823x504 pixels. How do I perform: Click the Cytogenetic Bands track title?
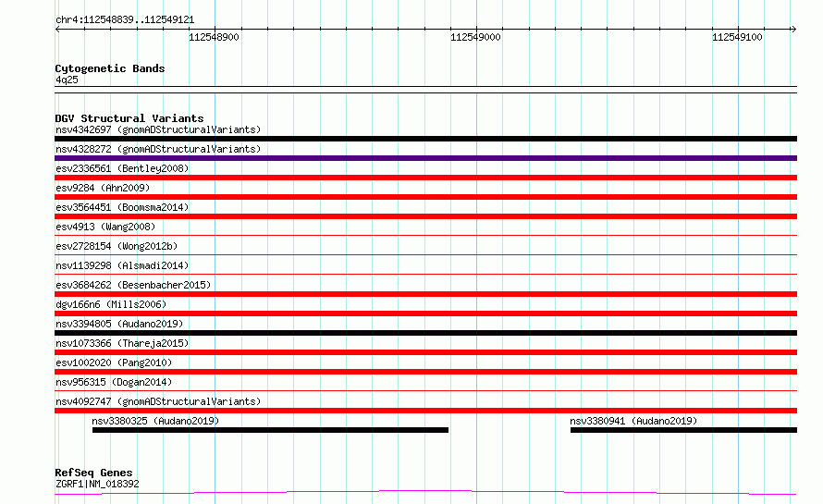pos(110,68)
